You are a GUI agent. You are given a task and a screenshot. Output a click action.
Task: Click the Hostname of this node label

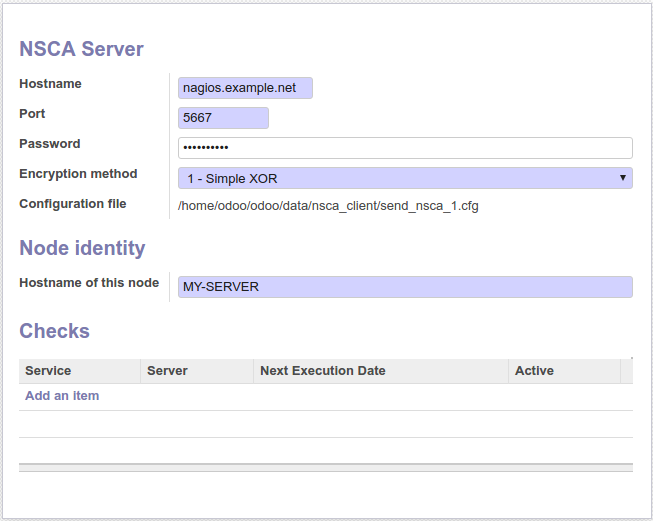(x=89, y=283)
